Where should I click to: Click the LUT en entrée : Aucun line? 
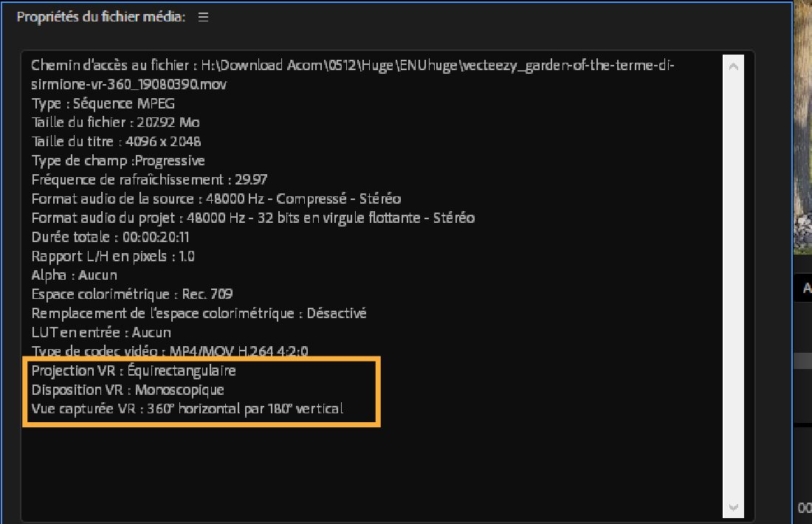pos(101,333)
